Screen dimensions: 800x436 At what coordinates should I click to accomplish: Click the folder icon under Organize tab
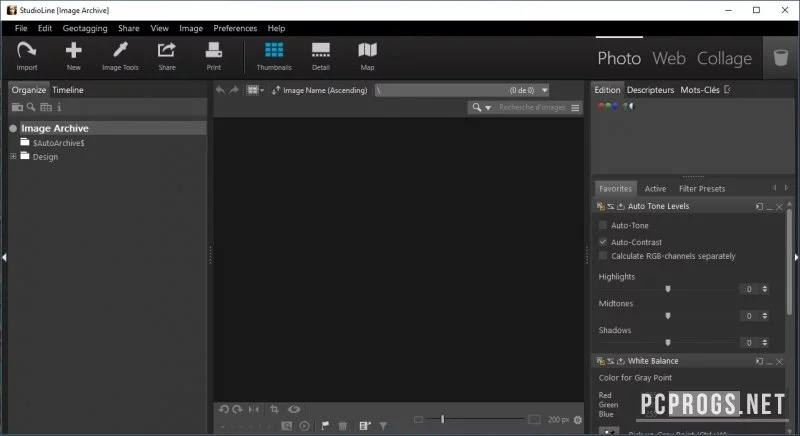point(17,107)
